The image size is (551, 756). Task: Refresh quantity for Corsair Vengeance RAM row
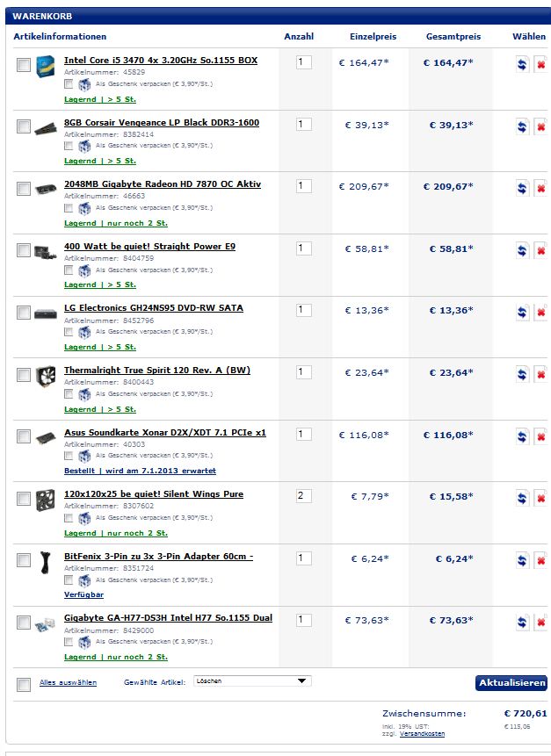tap(522, 126)
